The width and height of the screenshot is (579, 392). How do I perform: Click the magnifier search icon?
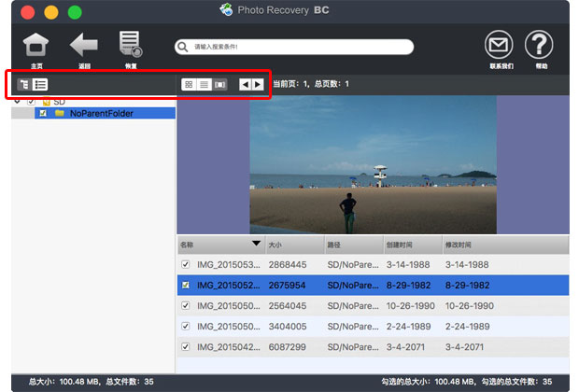coord(182,47)
